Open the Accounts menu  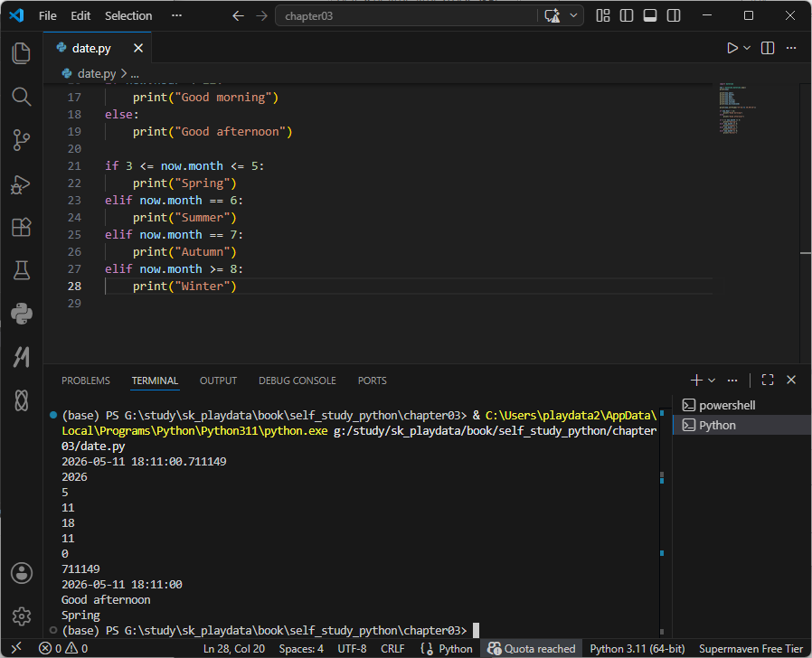click(21, 573)
